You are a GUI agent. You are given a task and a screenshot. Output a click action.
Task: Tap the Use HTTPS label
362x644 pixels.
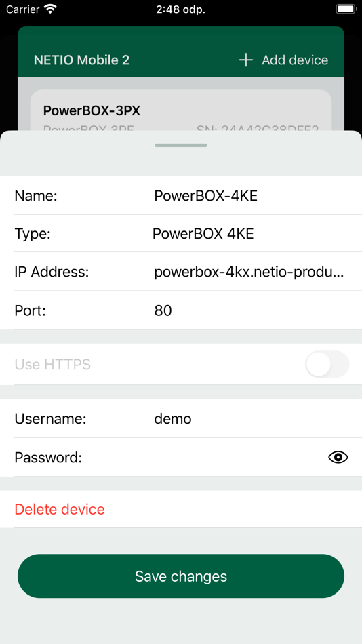[x=53, y=364]
